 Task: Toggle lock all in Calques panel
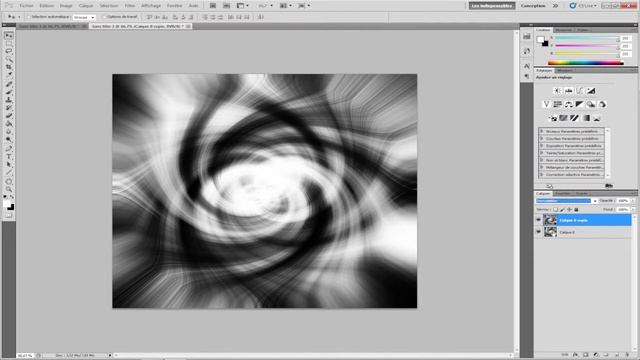pos(576,209)
